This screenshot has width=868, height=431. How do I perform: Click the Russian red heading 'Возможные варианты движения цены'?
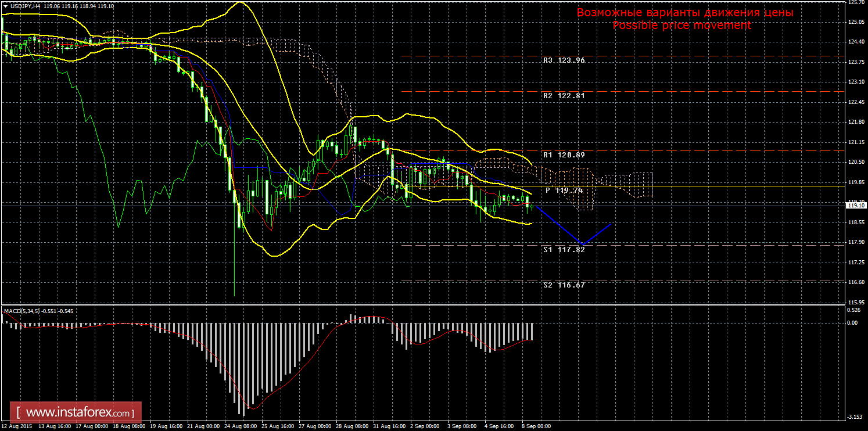pos(685,13)
